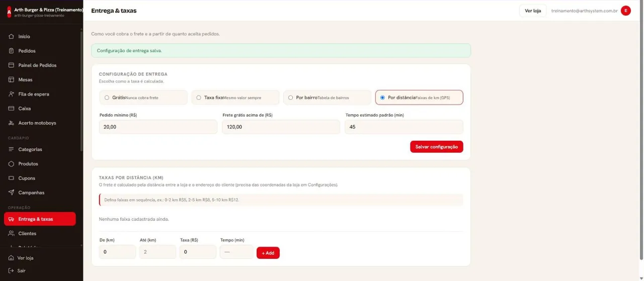Click the 'Entrega & taxas' page title
The image size is (644, 281).
[x=114, y=11]
